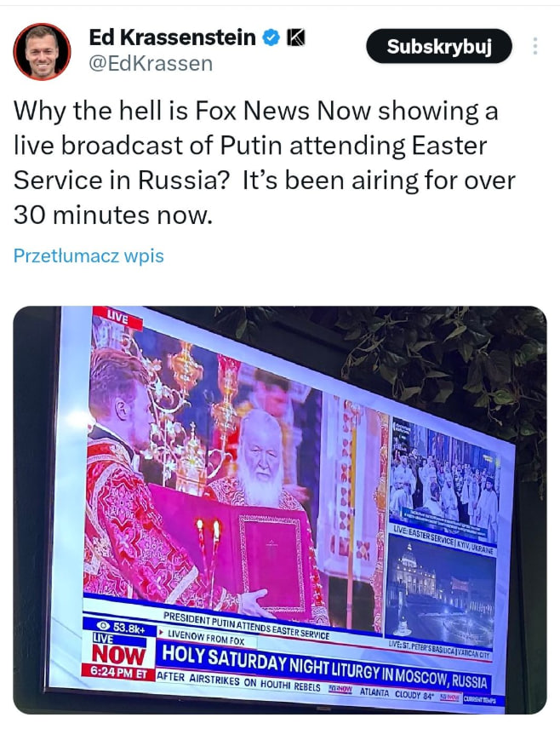
Task: Open the three-dot more options menu
Action: click(535, 46)
